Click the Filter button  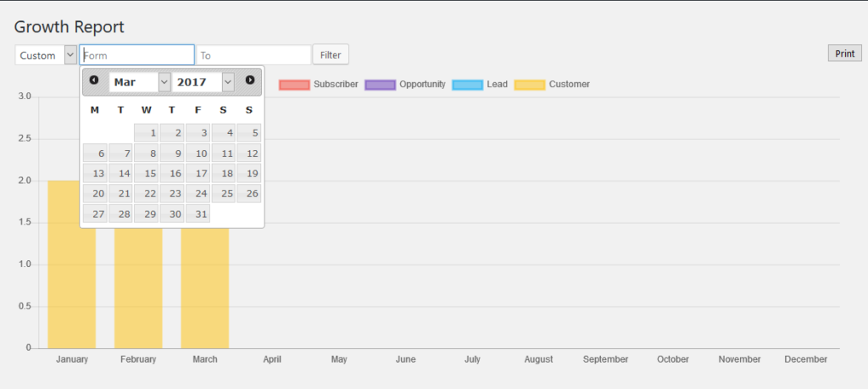[331, 55]
